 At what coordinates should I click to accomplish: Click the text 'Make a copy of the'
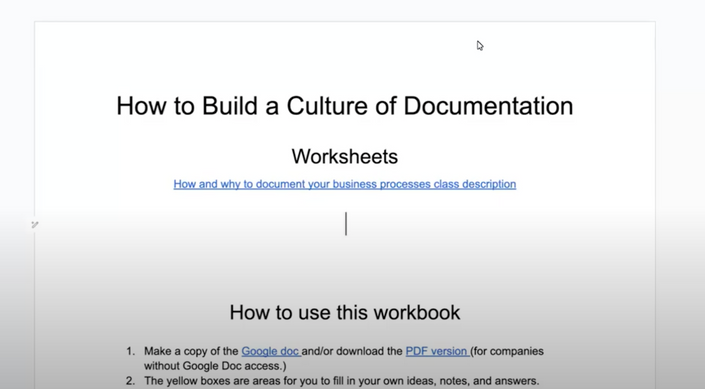[191, 351]
